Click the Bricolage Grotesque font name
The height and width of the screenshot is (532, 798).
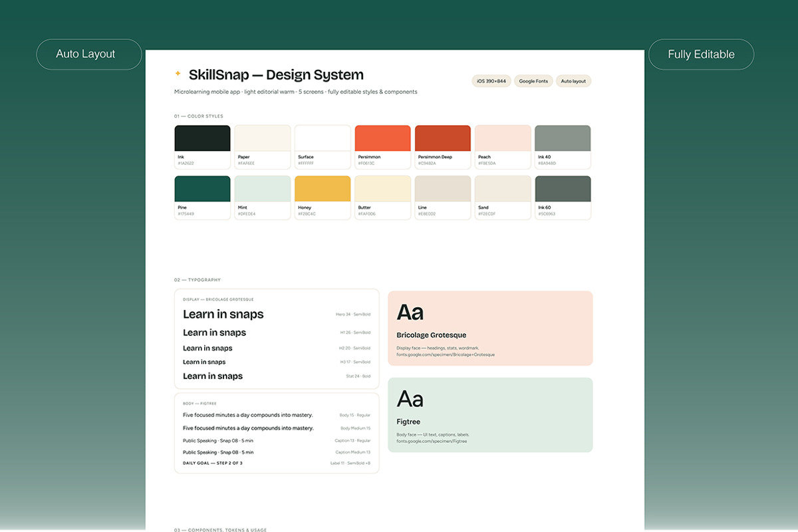432,335
